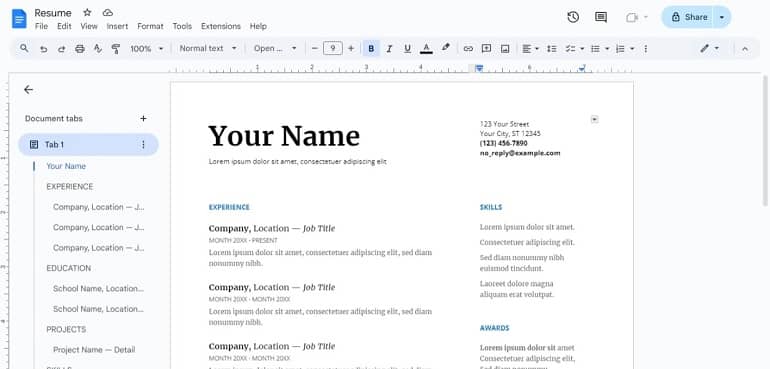Close the document tabs sidebar arrow
Viewport: 770px width, 369px height.
[x=28, y=89]
